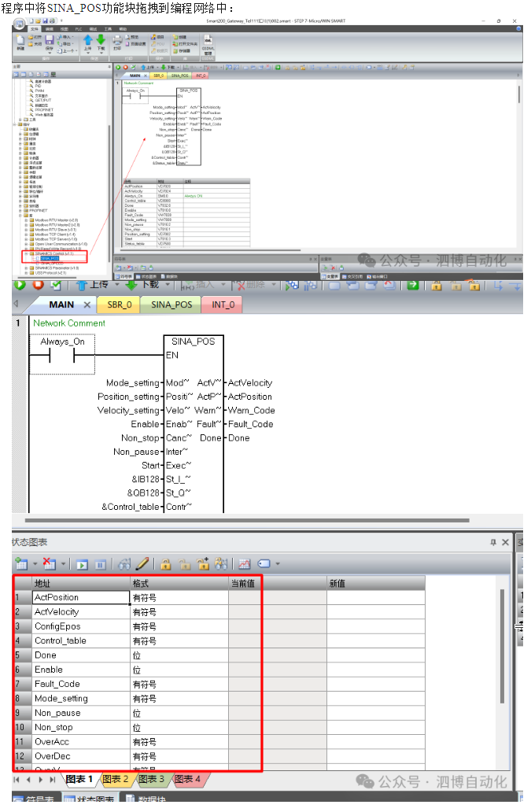Click the 打印 print icon in the ribbon
The height and width of the screenshot is (812, 531).
(x=117, y=40)
